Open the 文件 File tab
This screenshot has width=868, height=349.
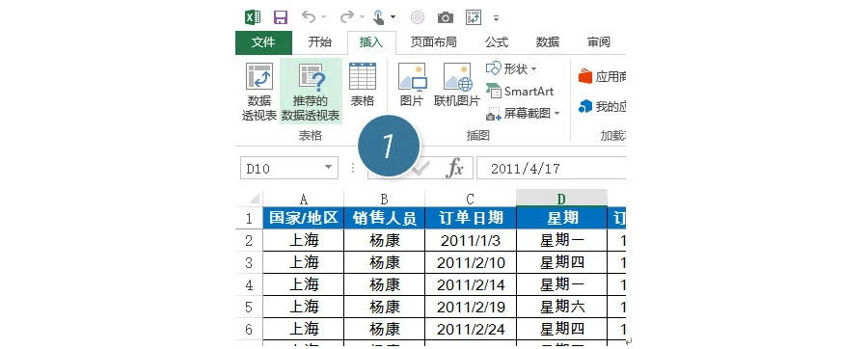(263, 42)
